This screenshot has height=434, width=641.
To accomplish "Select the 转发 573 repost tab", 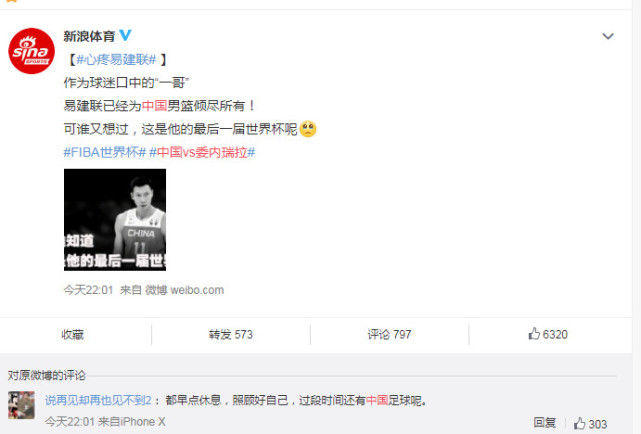I will point(231,335).
